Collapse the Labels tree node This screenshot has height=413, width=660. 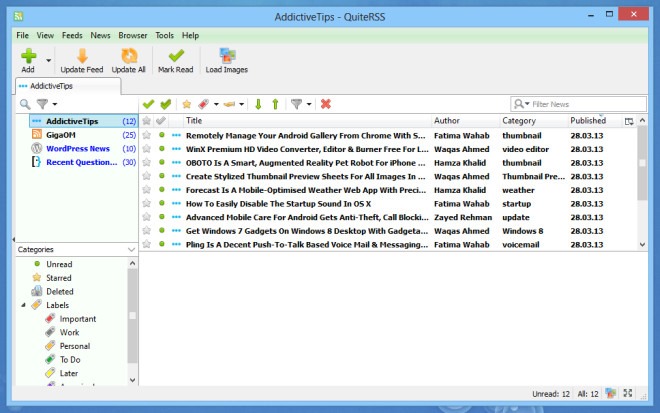(x=24, y=305)
